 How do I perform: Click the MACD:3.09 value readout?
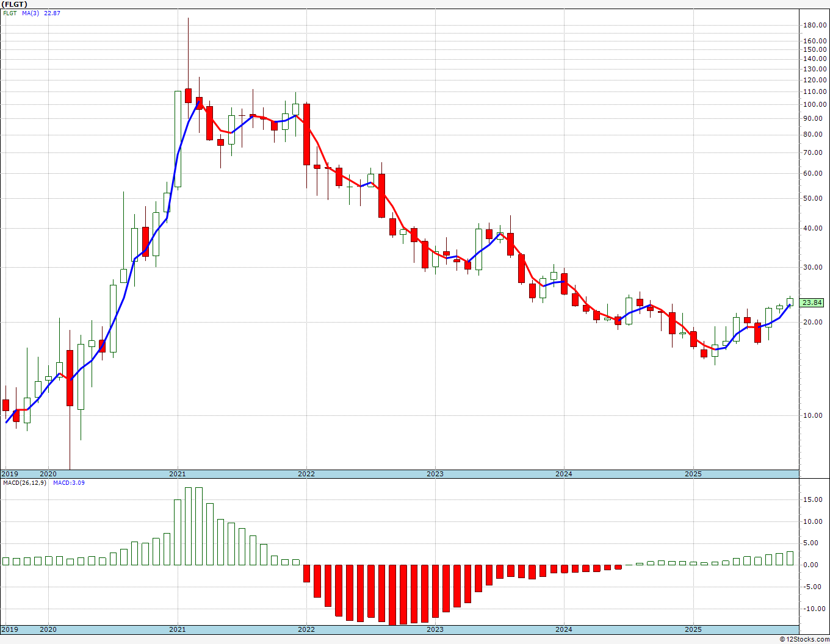pos(68,483)
